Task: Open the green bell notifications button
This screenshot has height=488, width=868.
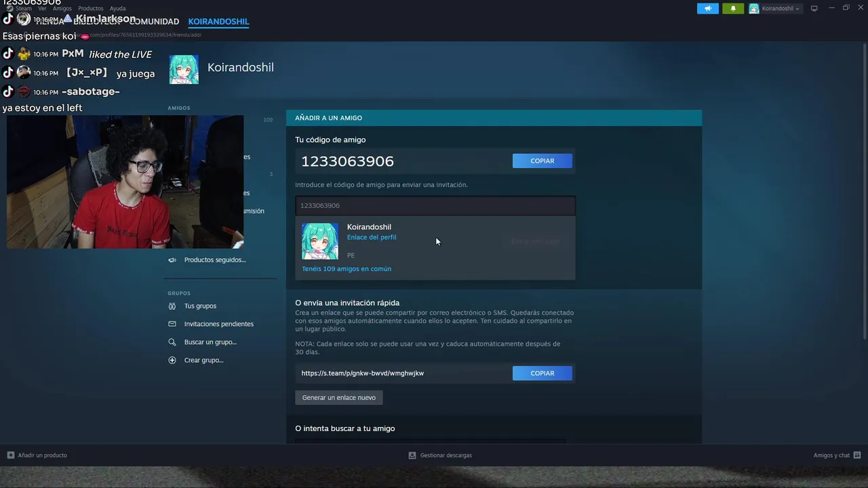Action: [x=733, y=9]
